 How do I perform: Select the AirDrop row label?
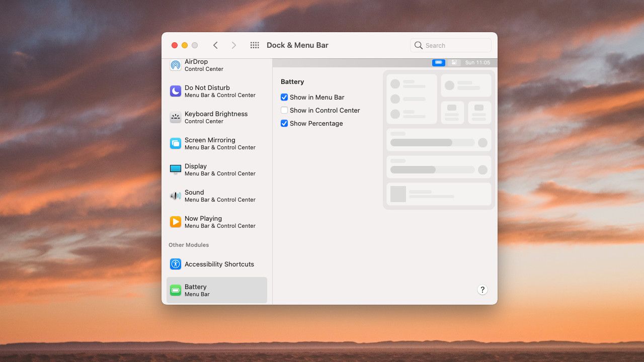point(196,61)
